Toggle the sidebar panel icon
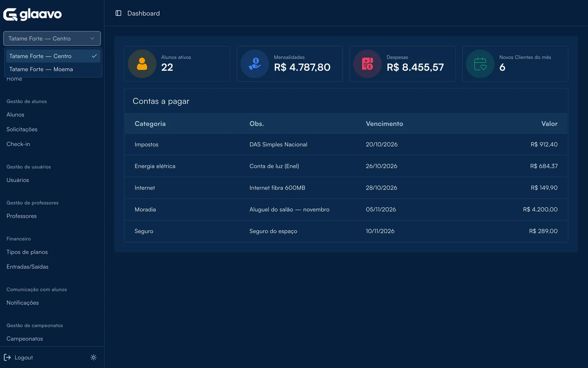The height and width of the screenshot is (368, 588). [118, 13]
